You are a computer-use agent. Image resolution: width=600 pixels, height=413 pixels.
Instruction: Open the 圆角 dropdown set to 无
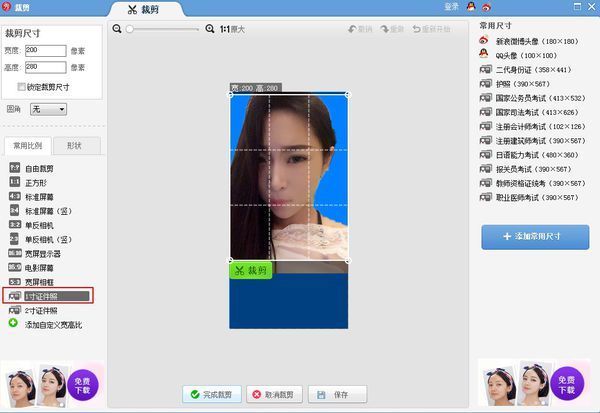pyautogui.click(x=48, y=108)
